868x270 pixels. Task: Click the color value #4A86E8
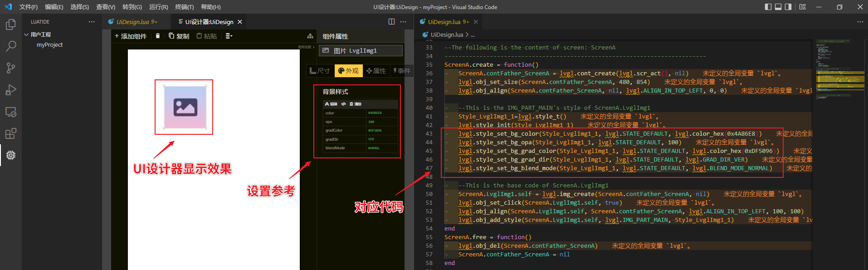coord(375,113)
